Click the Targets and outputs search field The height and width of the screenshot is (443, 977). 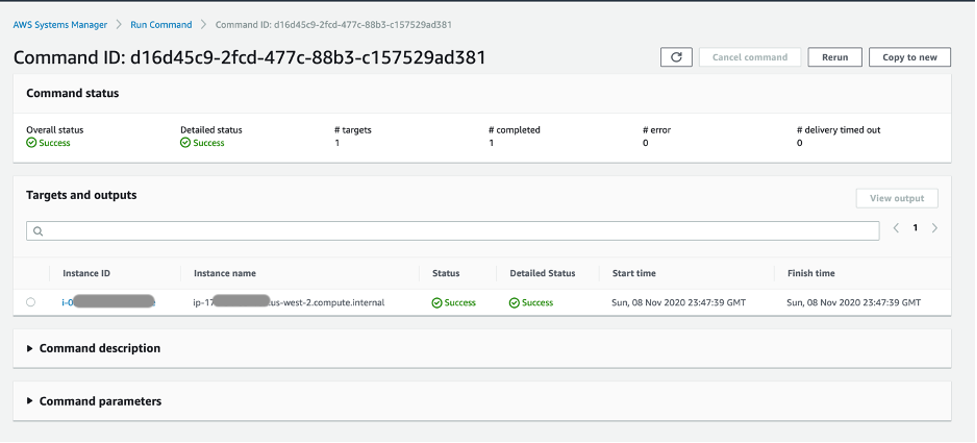452,231
